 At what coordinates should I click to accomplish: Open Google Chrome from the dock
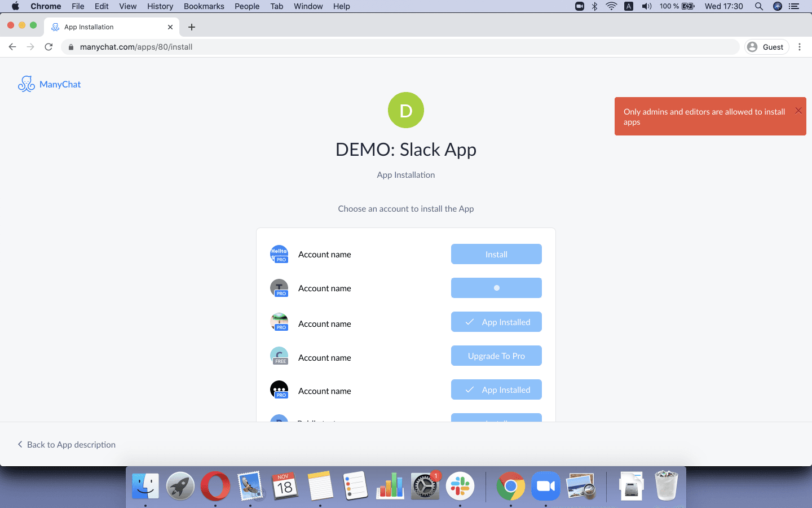(x=511, y=486)
